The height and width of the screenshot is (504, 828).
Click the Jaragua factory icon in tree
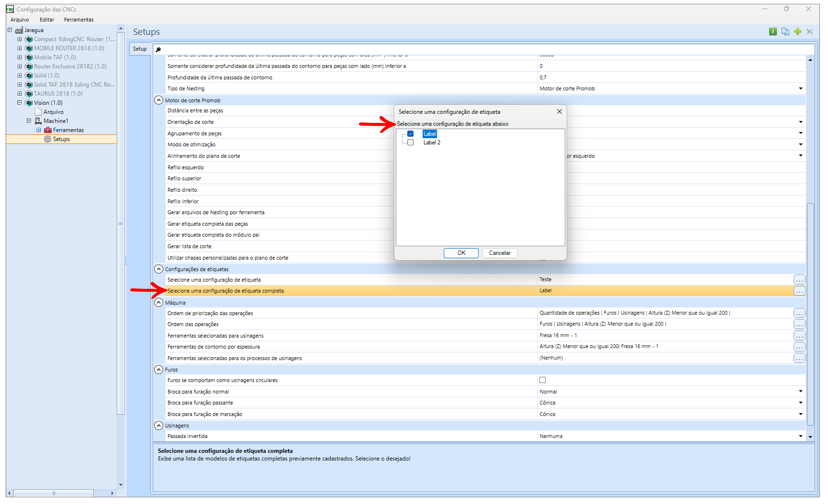click(x=19, y=30)
